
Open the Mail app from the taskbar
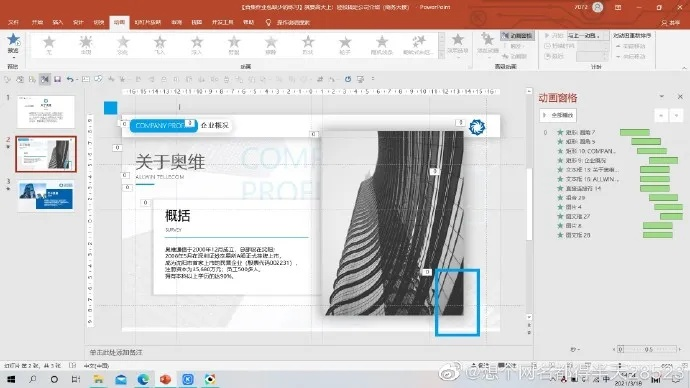[x=121, y=379]
